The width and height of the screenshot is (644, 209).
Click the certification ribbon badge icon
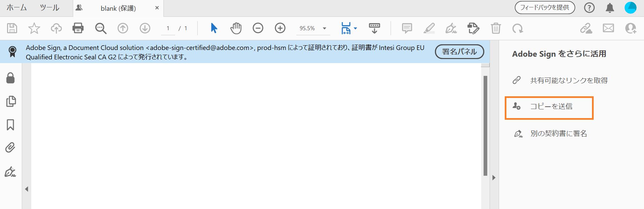12,52
